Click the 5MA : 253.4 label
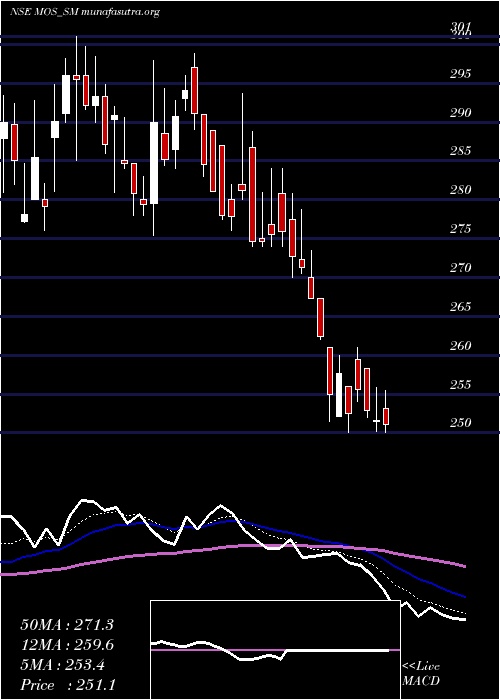 coord(62,665)
